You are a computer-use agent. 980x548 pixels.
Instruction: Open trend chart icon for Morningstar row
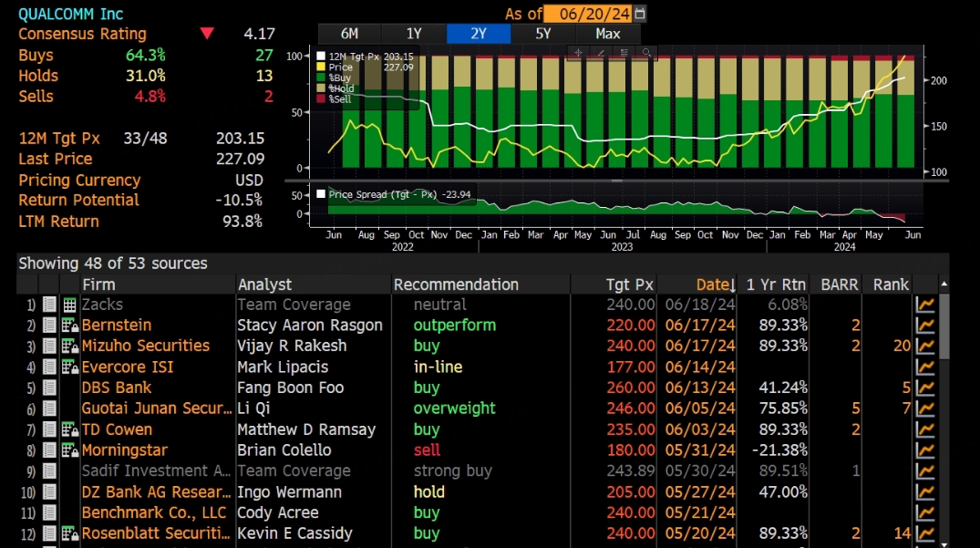pos(925,450)
